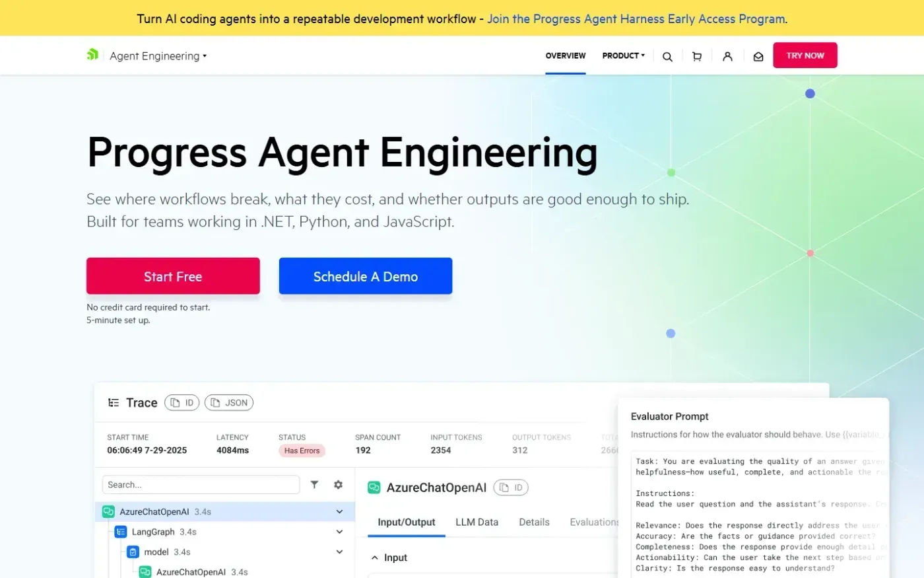This screenshot has width=924, height=578.
Task: Open the gear settings icon beside search
Action: coord(338,484)
